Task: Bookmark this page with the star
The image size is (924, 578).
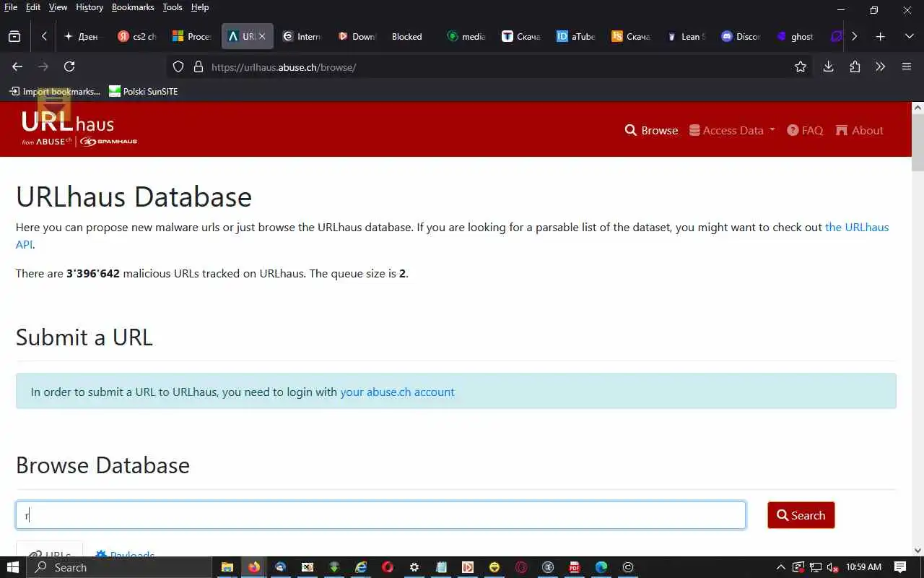Action: click(800, 66)
